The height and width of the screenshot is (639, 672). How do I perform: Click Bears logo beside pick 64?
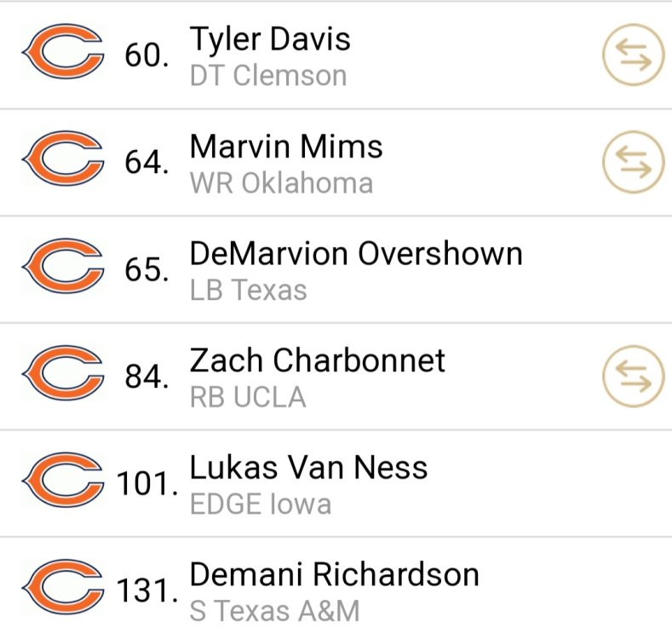(63, 158)
